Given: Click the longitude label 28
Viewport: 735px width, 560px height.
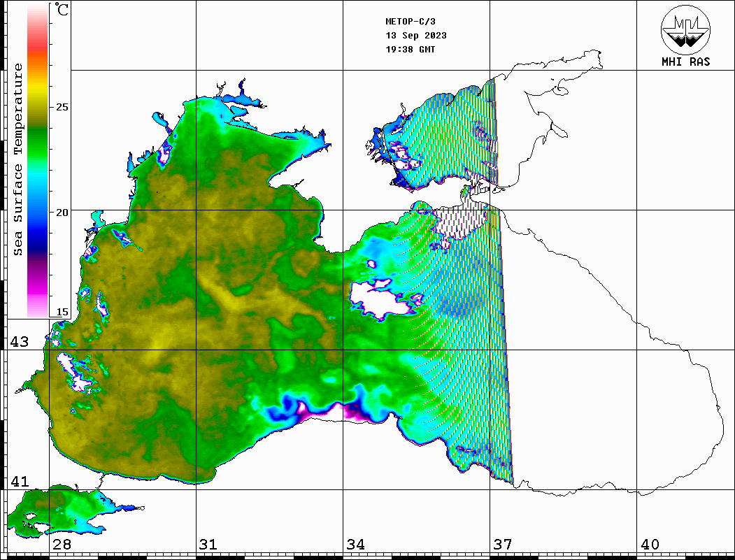Looking at the screenshot, I should coord(62,544).
